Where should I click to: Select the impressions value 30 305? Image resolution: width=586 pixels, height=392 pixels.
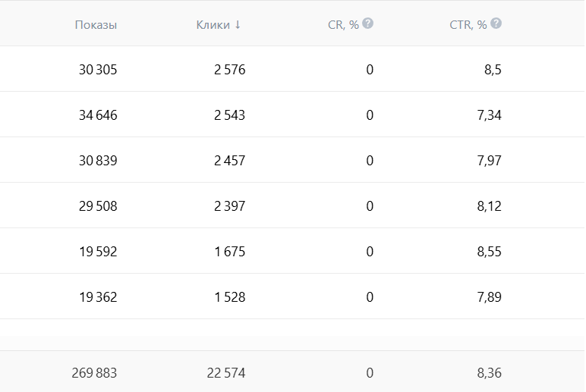point(98,70)
